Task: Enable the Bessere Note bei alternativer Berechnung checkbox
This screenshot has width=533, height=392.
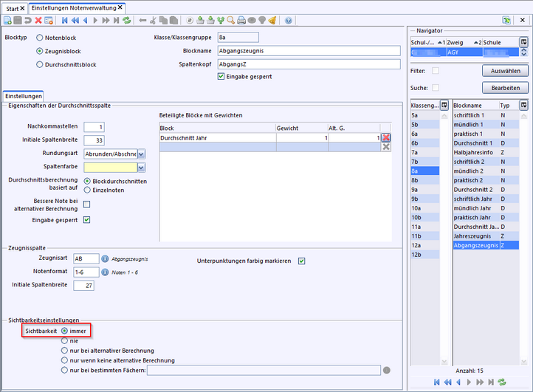Action: click(x=87, y=204)
